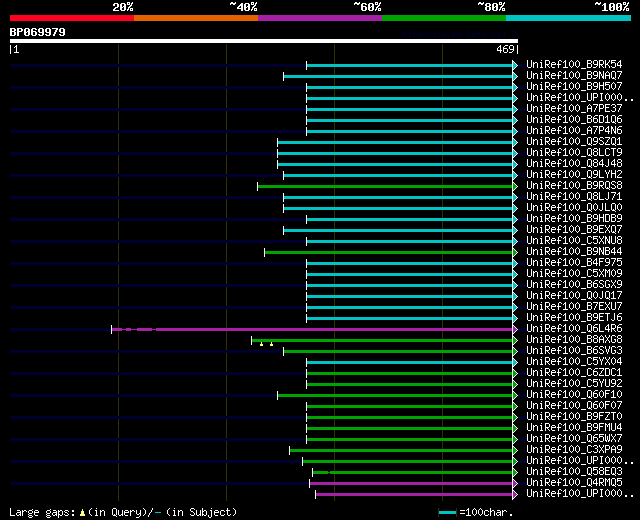
Task: Click the UniRef100_B4F975 label
Action: (x=574, y=263)
